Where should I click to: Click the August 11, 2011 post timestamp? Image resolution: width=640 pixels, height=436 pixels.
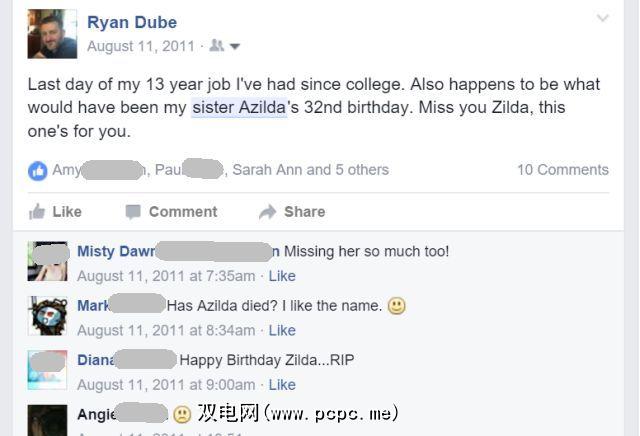[140, 46]
